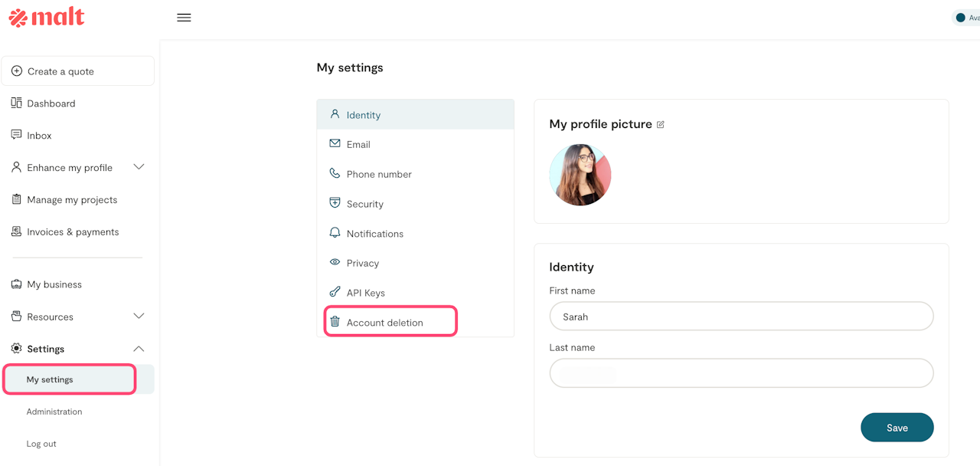Expand the Enhance my profile chevron
Image resolution: width=980 pixels, height=466 pixels.
point(139,167)
